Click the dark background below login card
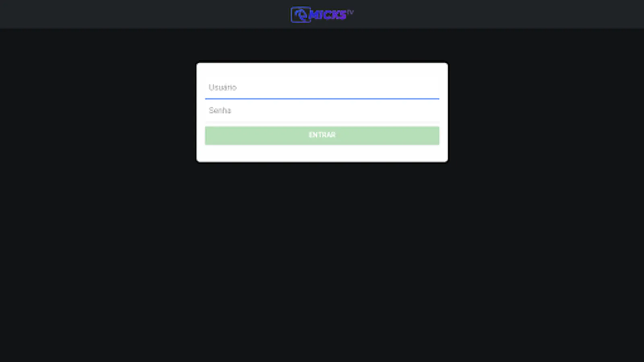The width and height of the screenshot is (644, 362). [x=322, y=261]
